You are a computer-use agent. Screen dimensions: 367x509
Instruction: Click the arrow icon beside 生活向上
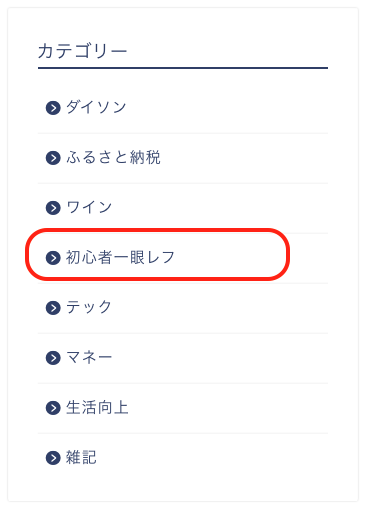tap(53, 408)
